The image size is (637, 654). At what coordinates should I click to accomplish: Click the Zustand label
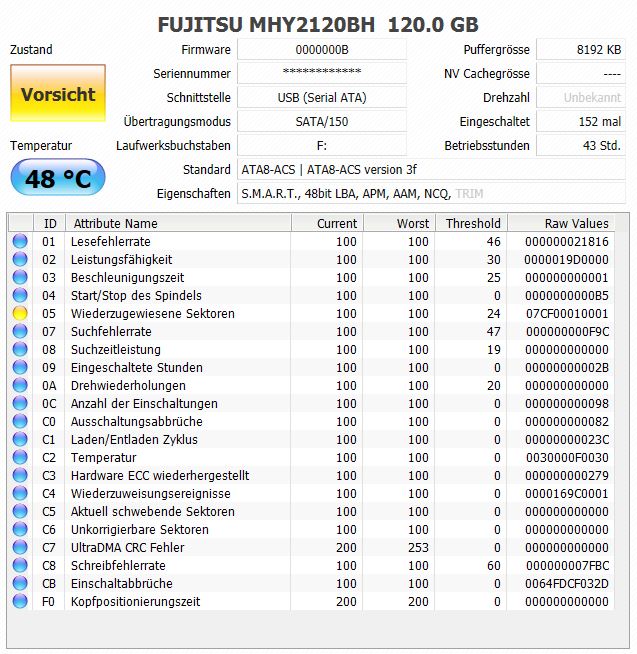(31, 49)
